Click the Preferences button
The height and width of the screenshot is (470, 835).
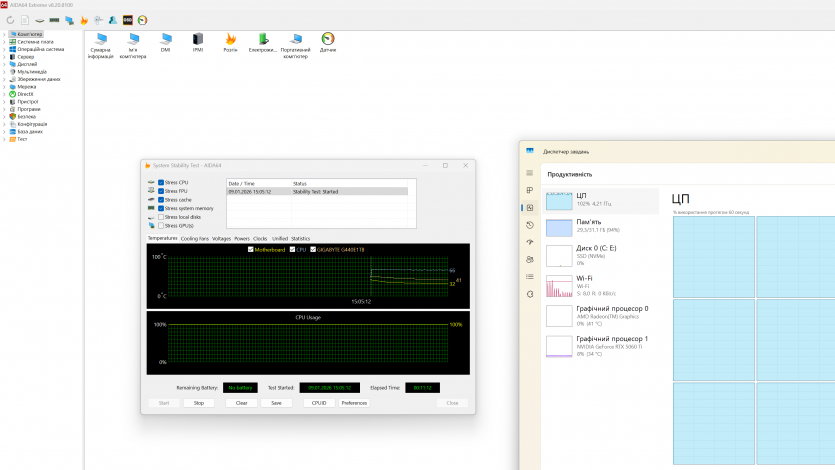pyautogui.click(x=354, y=403)
